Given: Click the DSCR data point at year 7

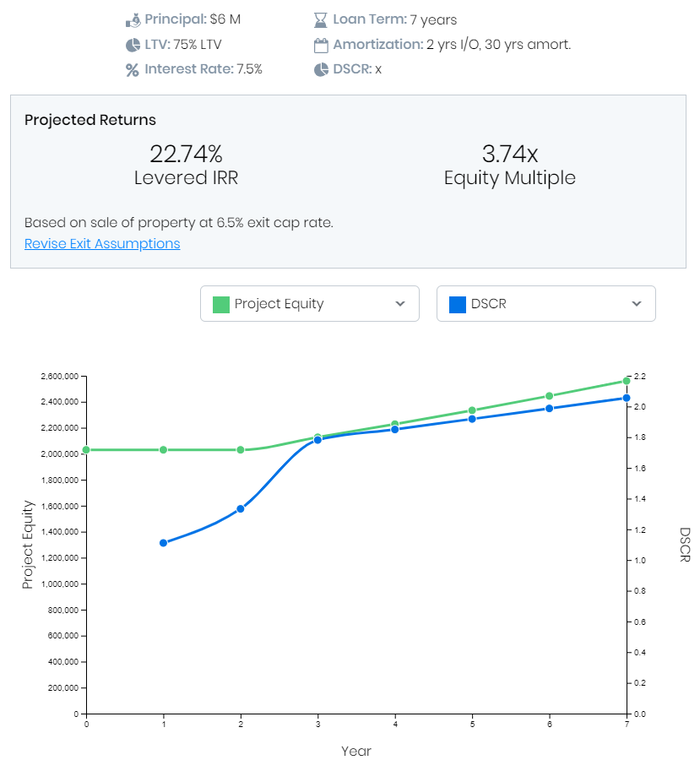Looking at the screenshot, I should 627,398.
